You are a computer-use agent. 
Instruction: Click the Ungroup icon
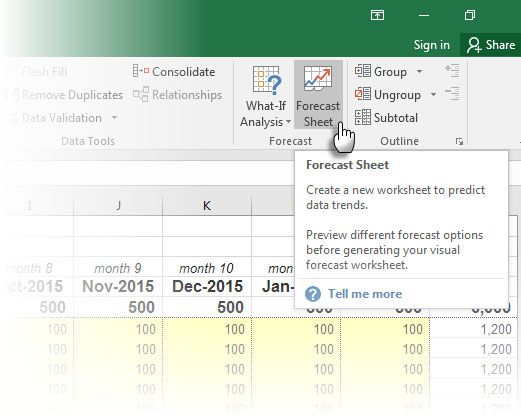click(363, 94)
